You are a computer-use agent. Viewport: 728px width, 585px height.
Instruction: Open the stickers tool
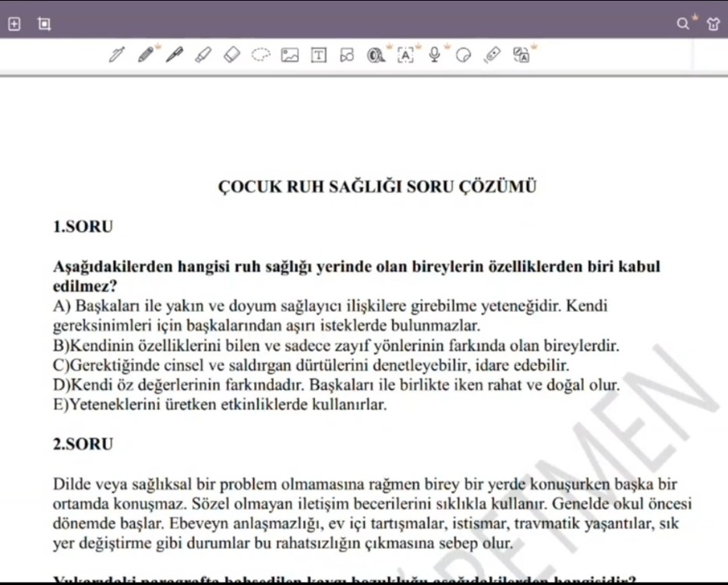463,55
